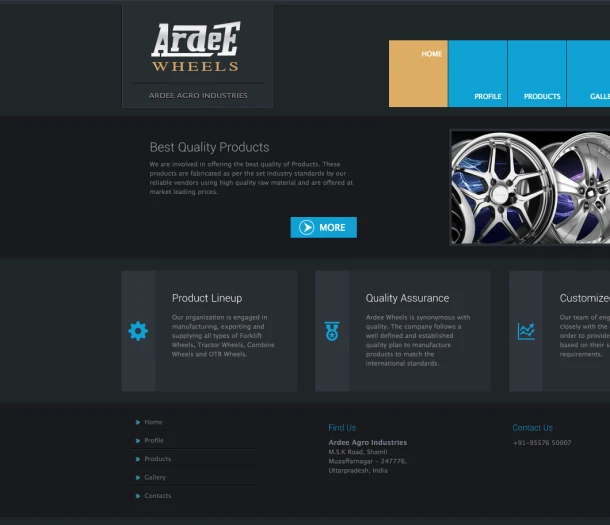Open the HOME navigation tab

tap(418, 73)
